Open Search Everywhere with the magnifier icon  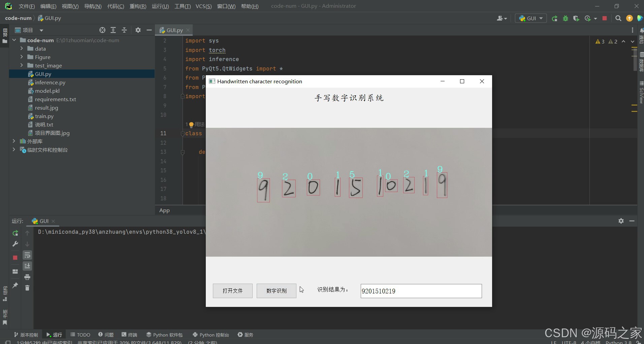(x=618, y=19)
